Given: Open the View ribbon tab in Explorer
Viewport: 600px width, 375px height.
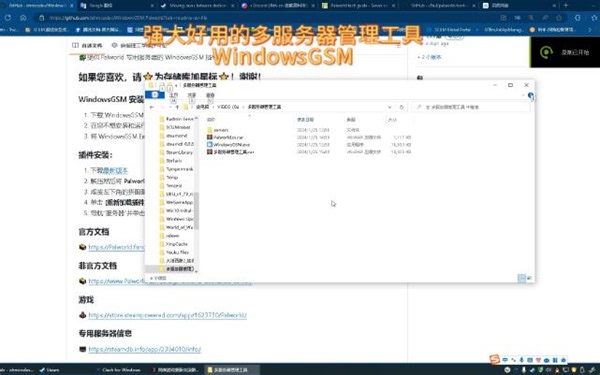Looking at the screenshot, I should coord(210,95).
